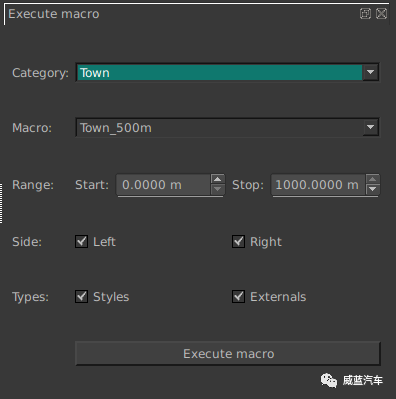Focus the Stop range field

tap(318, 185)
